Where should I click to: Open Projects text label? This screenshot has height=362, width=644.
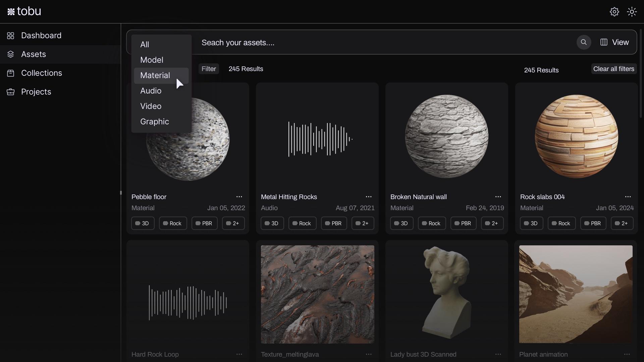[x=36, y=92]
